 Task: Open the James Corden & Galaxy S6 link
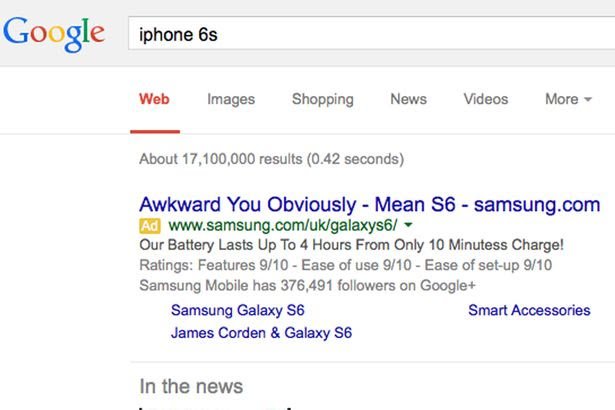(261, 333)
